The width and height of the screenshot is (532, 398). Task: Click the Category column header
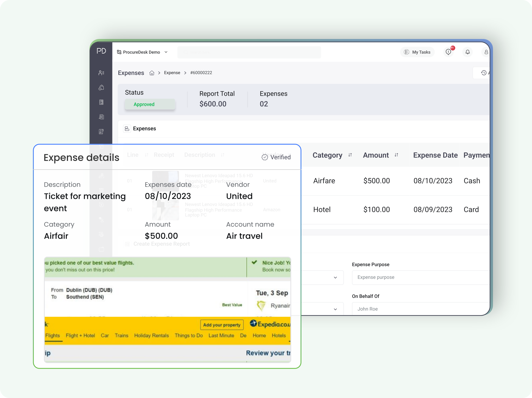(327, 155)
